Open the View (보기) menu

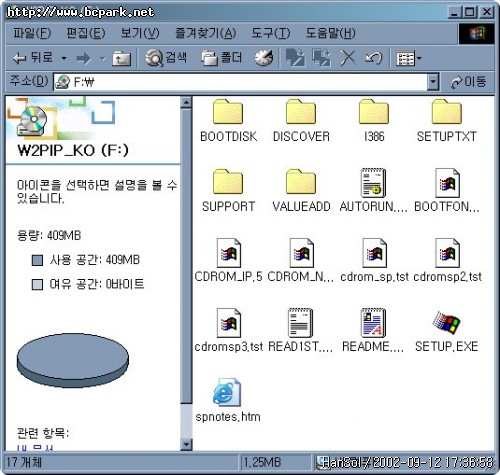point(140,33)
